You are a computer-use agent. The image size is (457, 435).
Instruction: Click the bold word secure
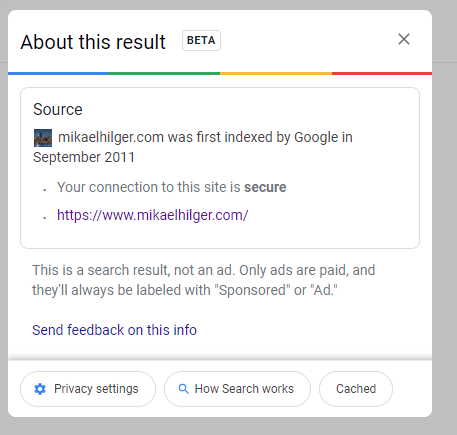click(x=265, y=187)
